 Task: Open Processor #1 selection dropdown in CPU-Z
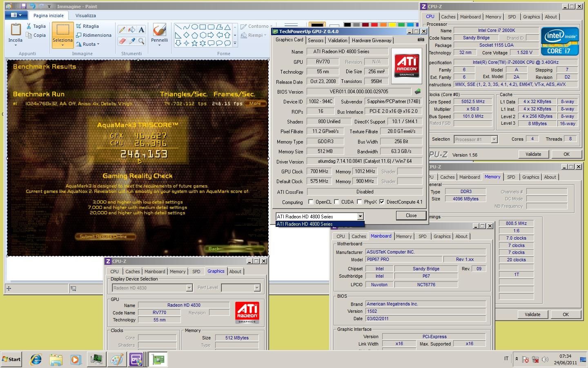tap(494, 139)
